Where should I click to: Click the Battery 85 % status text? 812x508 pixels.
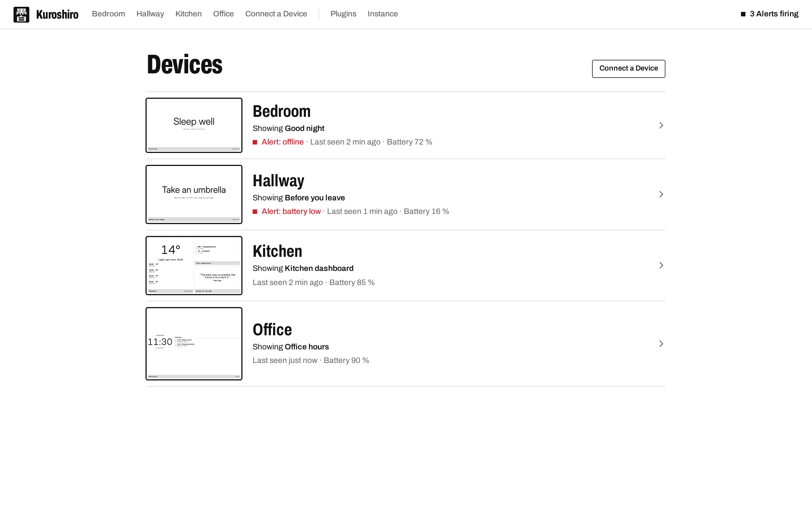coord(352,283)
